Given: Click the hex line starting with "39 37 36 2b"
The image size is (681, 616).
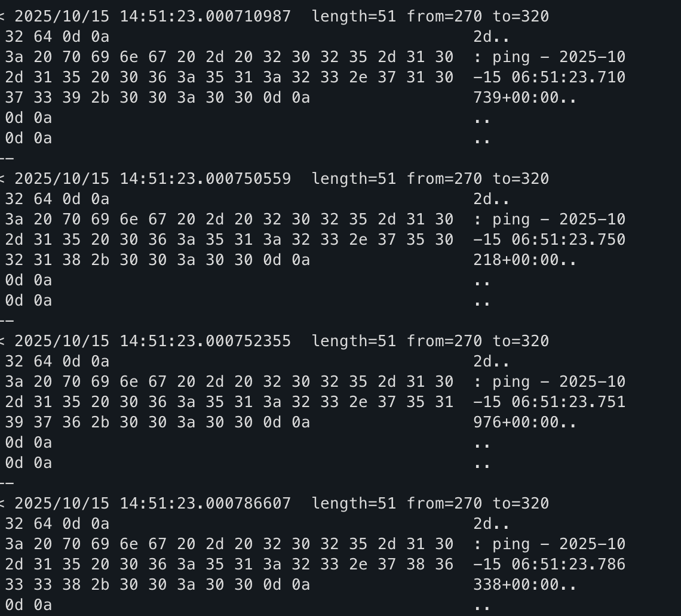Looking at the screenshot, I should 158,422.
